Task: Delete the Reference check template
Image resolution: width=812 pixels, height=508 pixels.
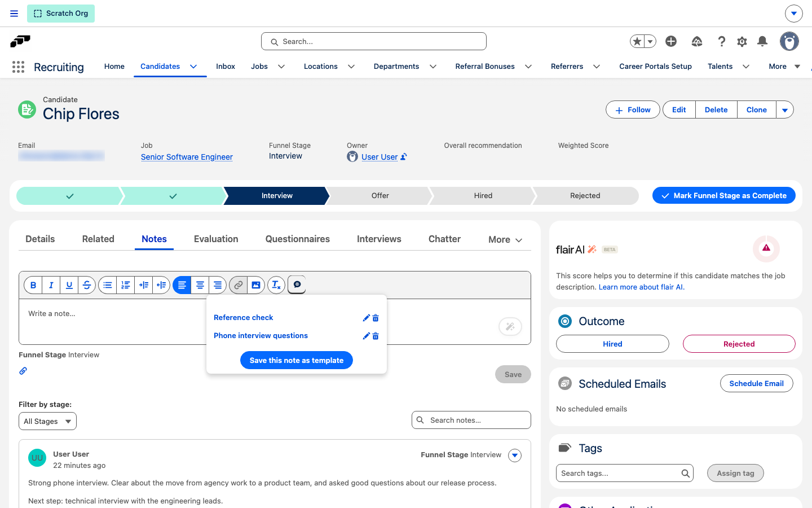Action: tap(376, 318)
